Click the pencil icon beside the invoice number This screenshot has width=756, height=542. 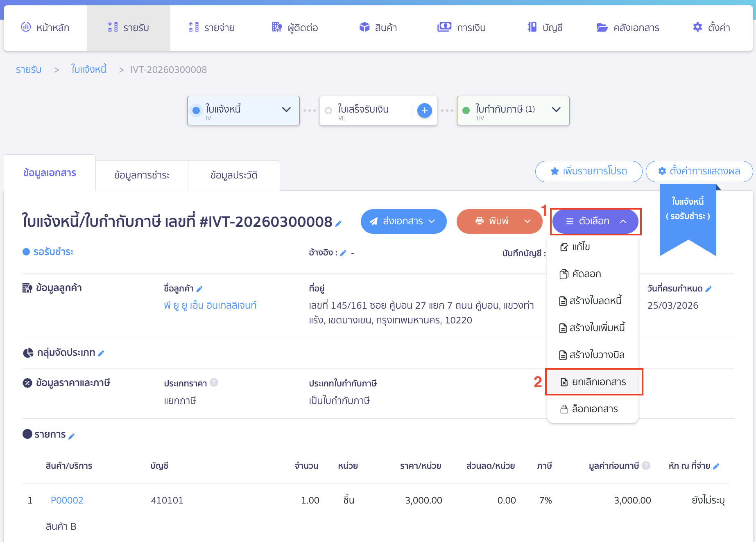pyautogui.click(x=338, y=224)
